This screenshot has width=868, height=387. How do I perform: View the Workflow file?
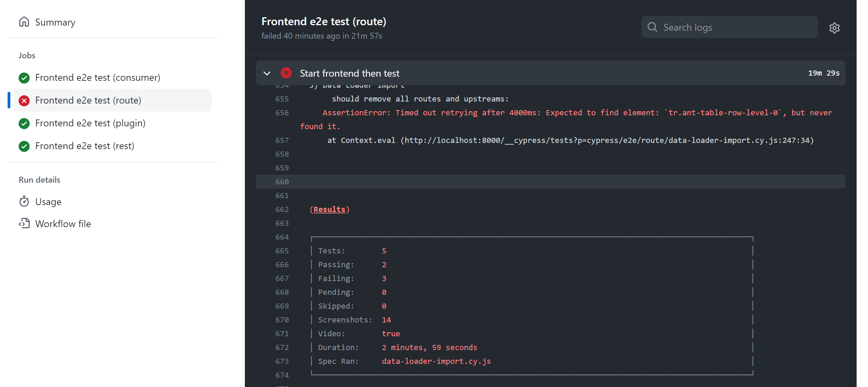(63, 224)
